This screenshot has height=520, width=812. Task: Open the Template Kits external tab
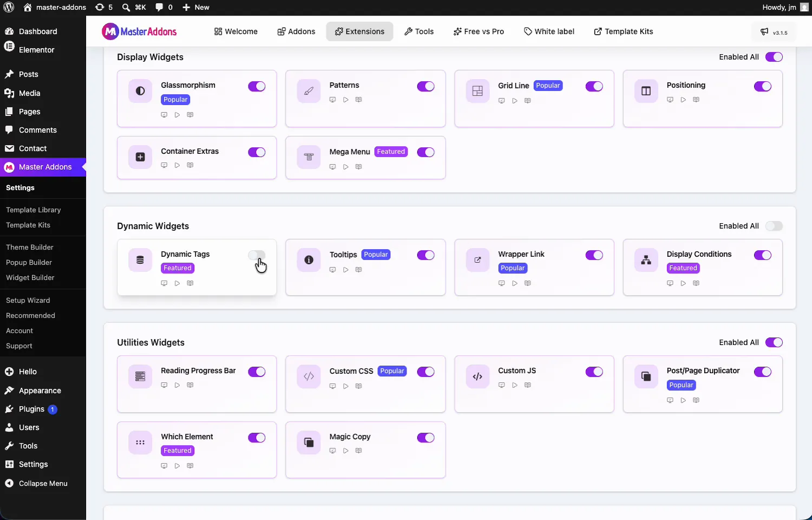coord(623,31)
